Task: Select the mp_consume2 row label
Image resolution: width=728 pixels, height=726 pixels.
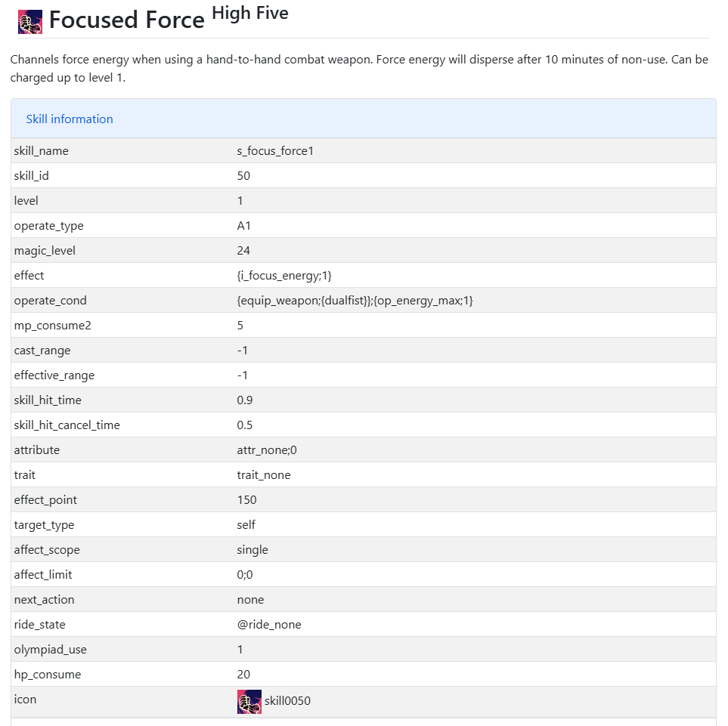Action: (x=52, y=326)
